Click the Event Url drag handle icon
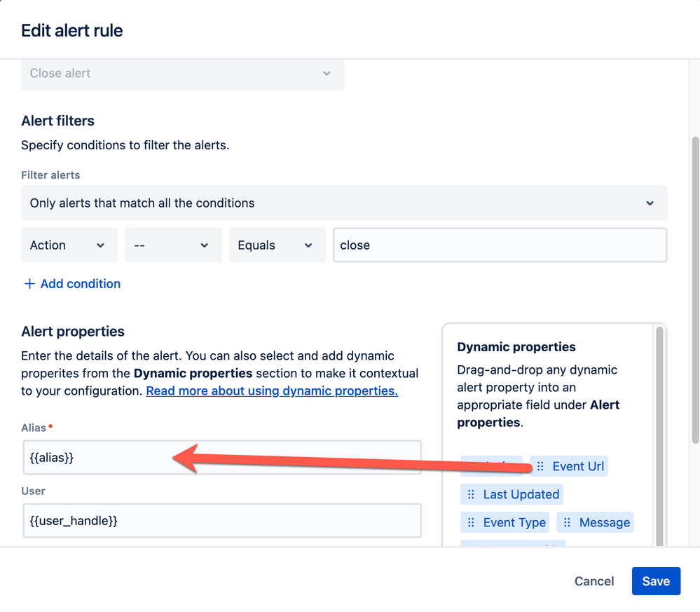 [540, 466]
